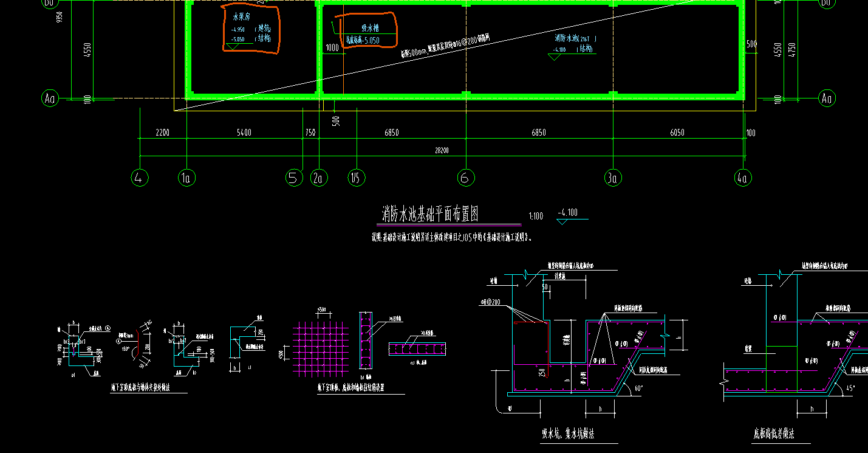The width and height of the screenshot is (868, 453).
Task: Select the detail title 吸水坑、集水坑做法
Action: tap(569, 434)
